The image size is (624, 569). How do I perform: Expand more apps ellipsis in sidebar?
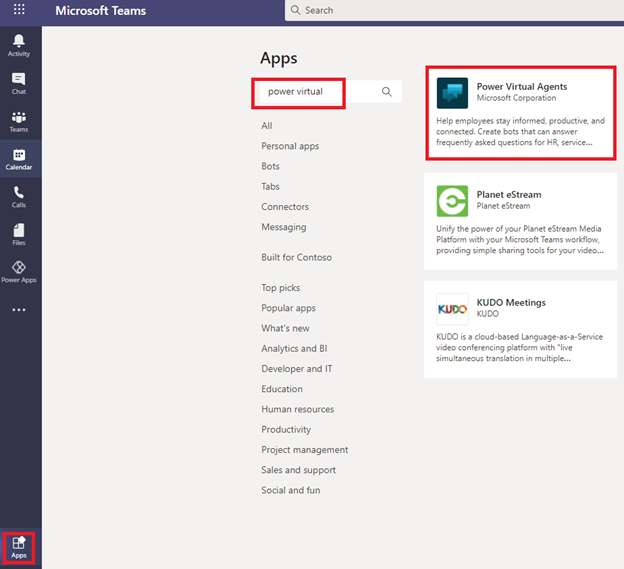point(19,310)
